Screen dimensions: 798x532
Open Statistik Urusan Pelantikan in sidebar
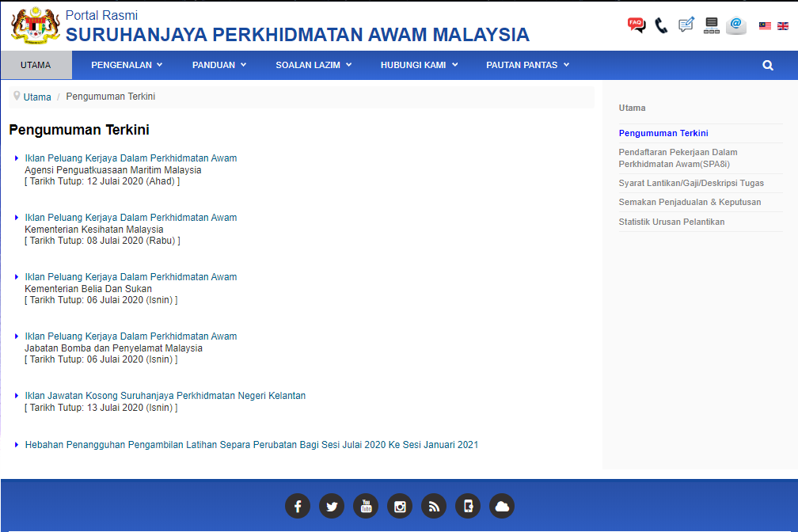[672, 222]
